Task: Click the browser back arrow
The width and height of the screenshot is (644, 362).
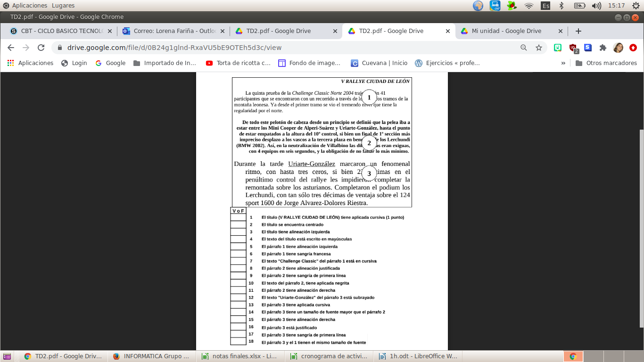Action: [10, 47]
